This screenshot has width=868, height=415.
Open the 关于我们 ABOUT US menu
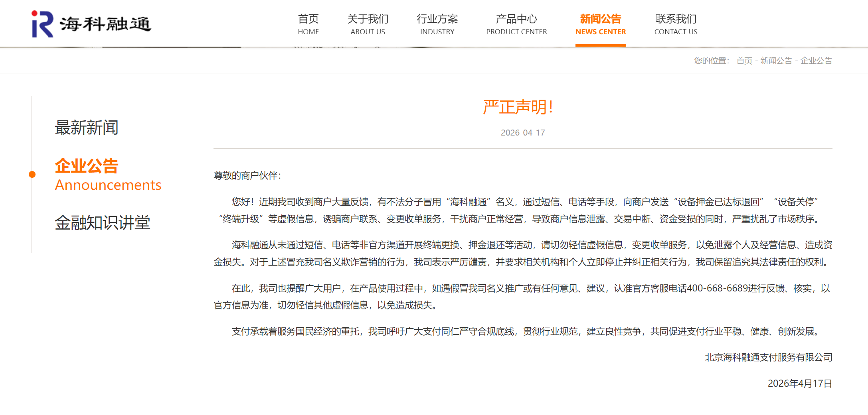[x=368, y=24]
